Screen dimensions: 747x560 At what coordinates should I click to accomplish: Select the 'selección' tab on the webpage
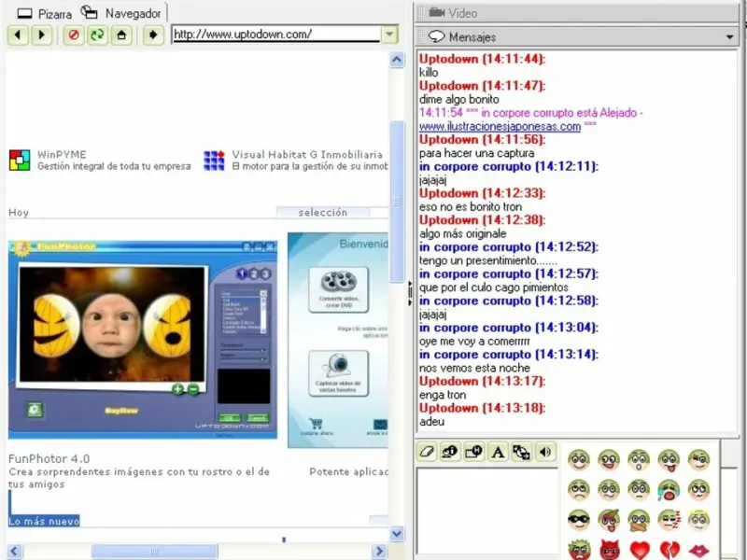pyautogui.click(x=323, y=213)
